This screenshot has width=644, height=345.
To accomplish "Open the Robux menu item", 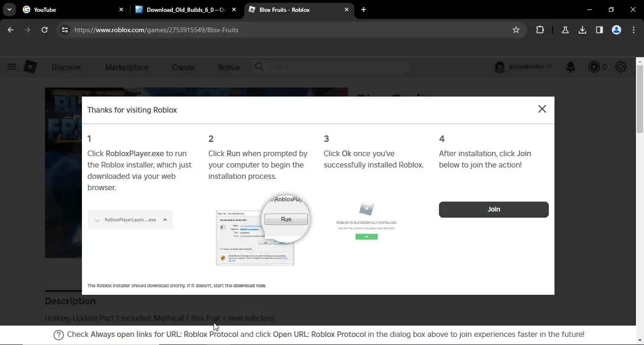I will click(229, 67).
